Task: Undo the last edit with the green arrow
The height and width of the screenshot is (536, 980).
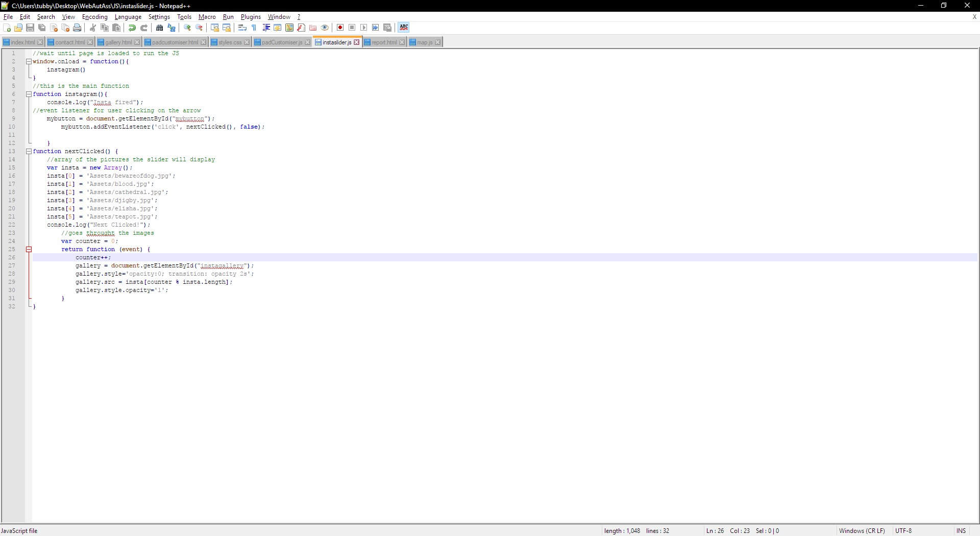Action: [x=132, y=28]
